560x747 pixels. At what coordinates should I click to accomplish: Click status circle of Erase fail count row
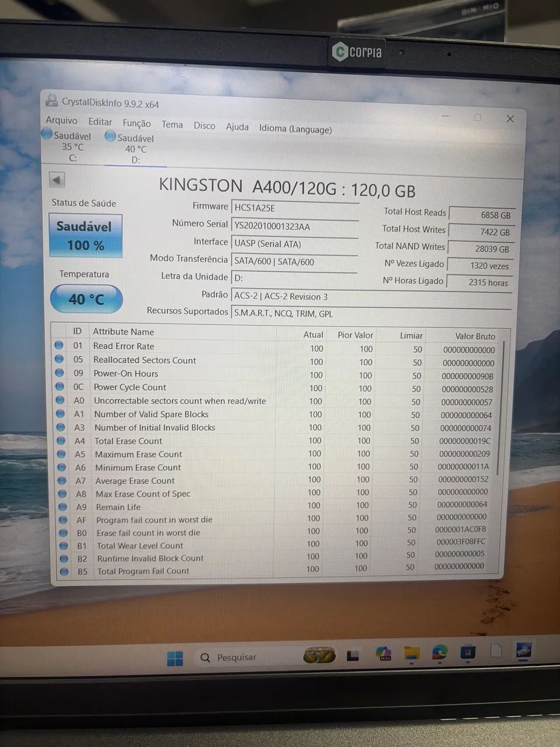[x=64, y=533]
